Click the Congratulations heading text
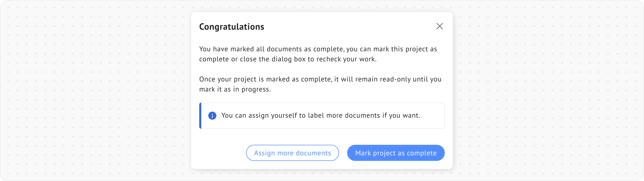This screenshot has height=181, width=644. (231, 27)
